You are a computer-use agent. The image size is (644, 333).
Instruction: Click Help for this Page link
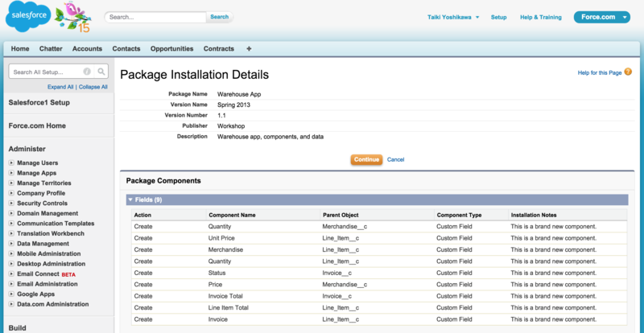[600, 72]
